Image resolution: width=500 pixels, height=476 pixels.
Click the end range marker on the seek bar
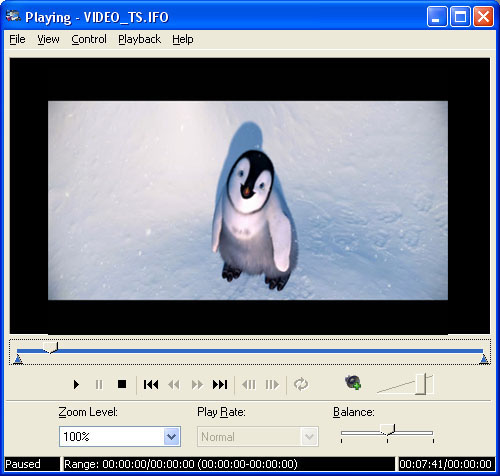pyautogui.click(x=484, y=359)
